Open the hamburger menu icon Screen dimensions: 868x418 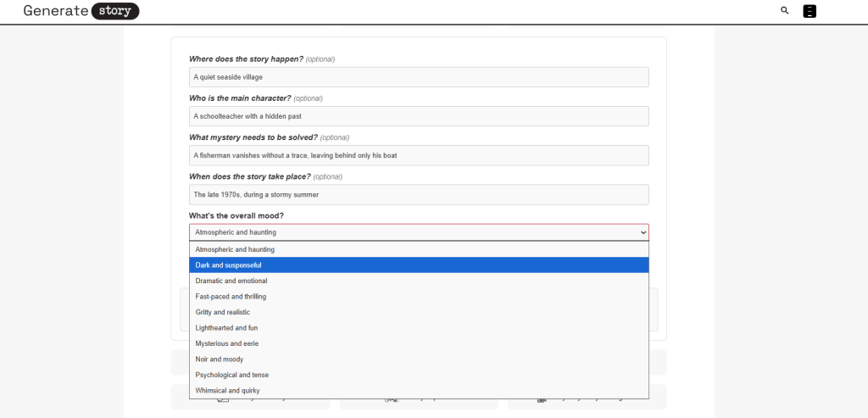click(x=810, y=11)
